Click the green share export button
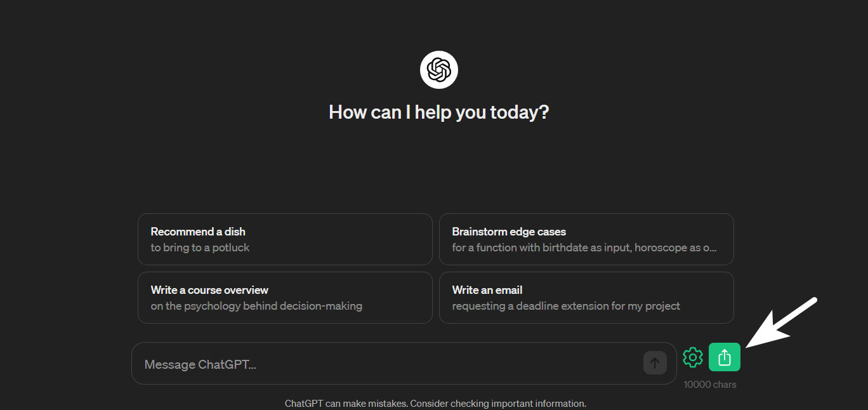The image size is (868, 410). (x=725, y=357)
